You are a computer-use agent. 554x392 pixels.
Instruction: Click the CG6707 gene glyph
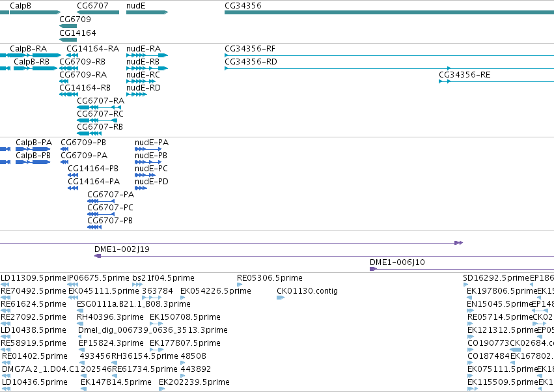click(98, 12)
